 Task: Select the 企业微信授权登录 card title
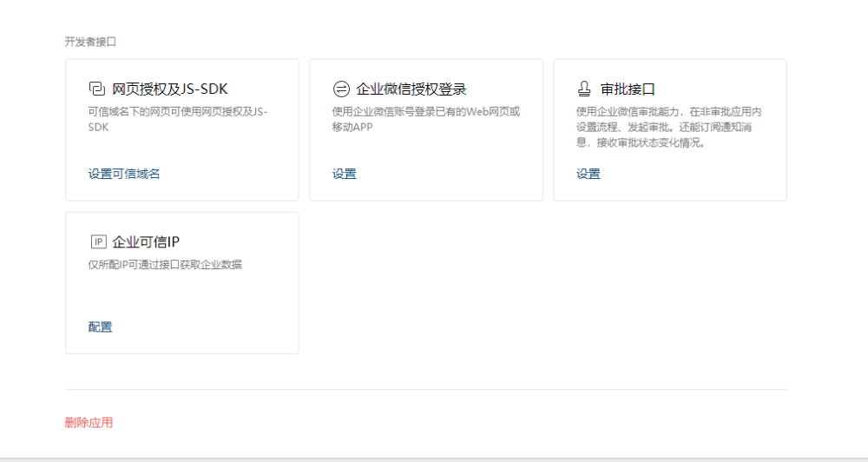point(411,89)
